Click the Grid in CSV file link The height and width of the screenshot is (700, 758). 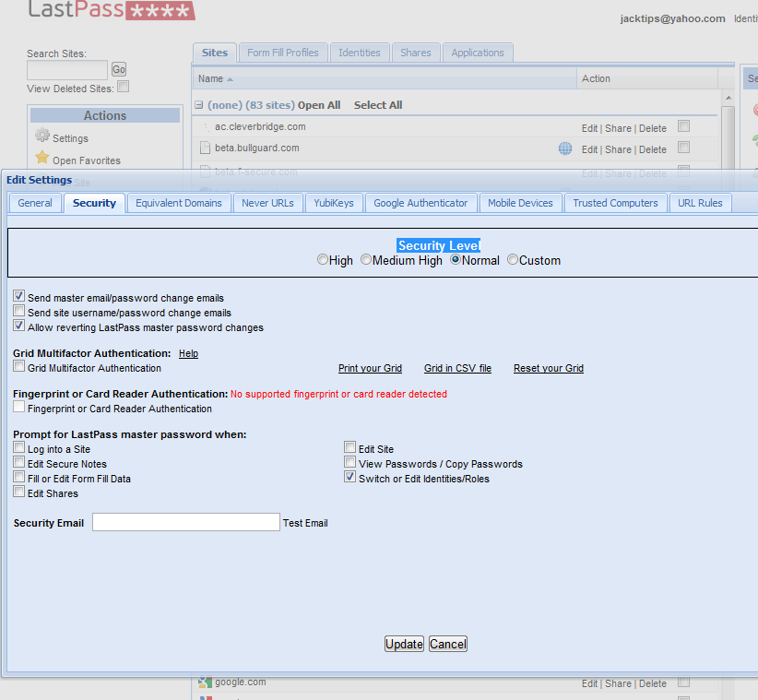click(x=457, y=368)
